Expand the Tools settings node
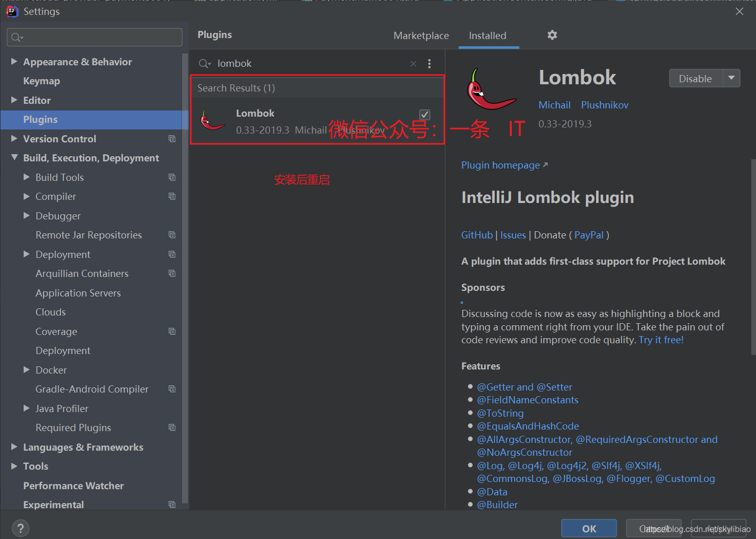Viewport: 756px width, 539px height. 14,466
